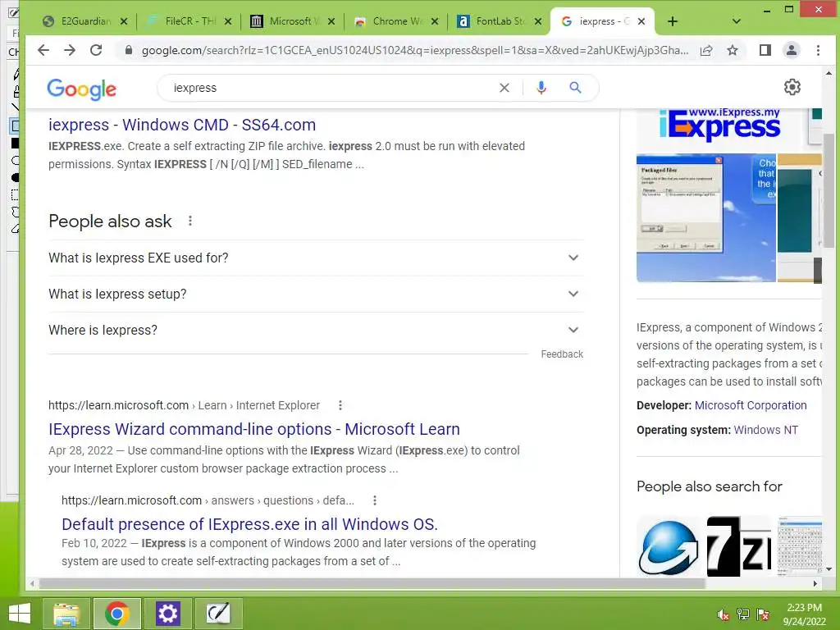Image resolution: width=840 pixels, height=630 pixels.
Task: Open options for learn.microsoft.com Internet Explorer result
Action: click(x=340, y=405)
